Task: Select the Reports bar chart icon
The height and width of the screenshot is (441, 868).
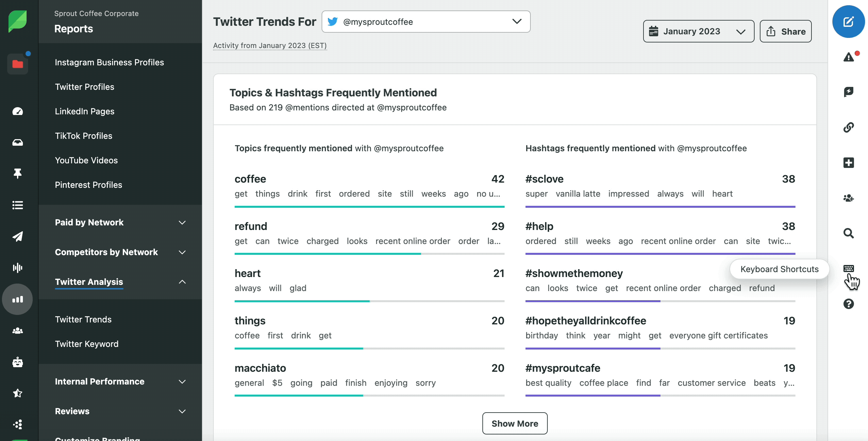Action: click(x=18, y=299)
